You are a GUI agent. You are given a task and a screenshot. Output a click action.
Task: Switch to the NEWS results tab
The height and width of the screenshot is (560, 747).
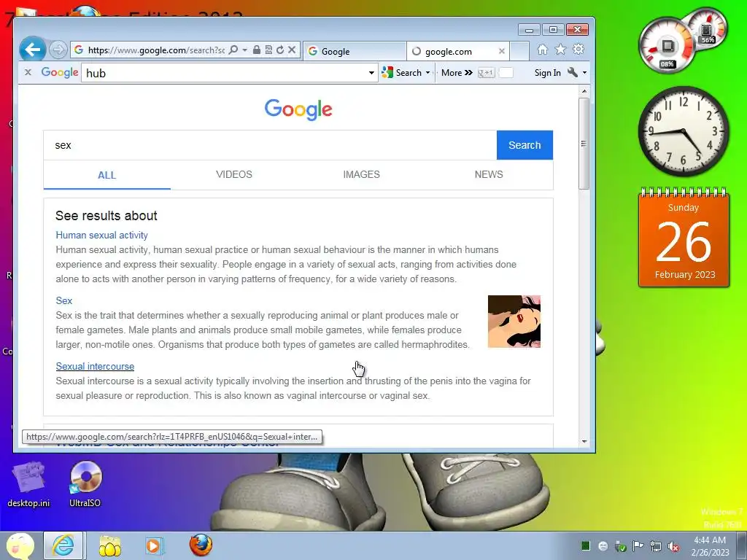pyautogui.click(x=489, y=174)
